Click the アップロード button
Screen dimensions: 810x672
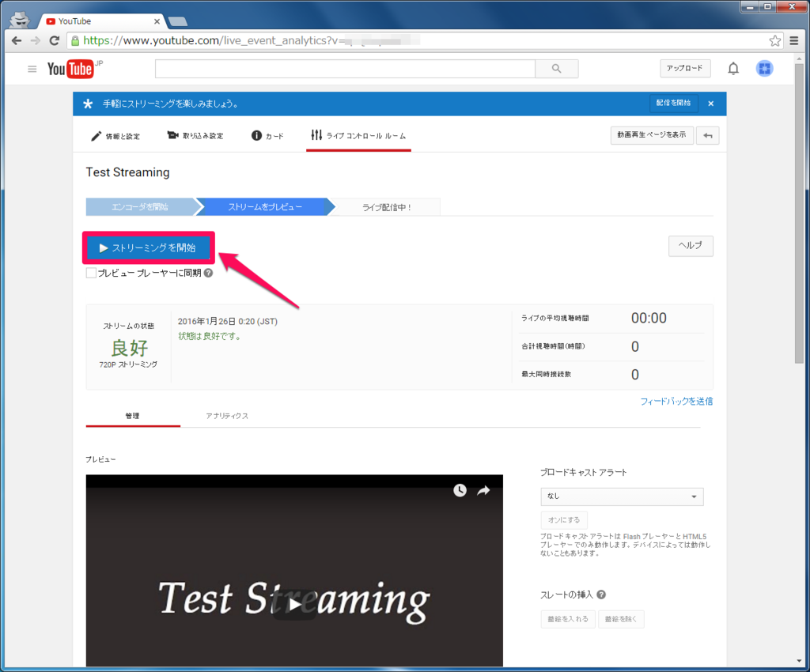685,68
